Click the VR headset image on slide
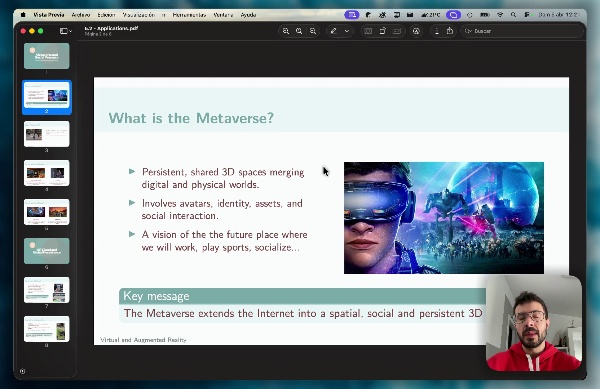This screenshot has height=389, width=600. [444, 218]
